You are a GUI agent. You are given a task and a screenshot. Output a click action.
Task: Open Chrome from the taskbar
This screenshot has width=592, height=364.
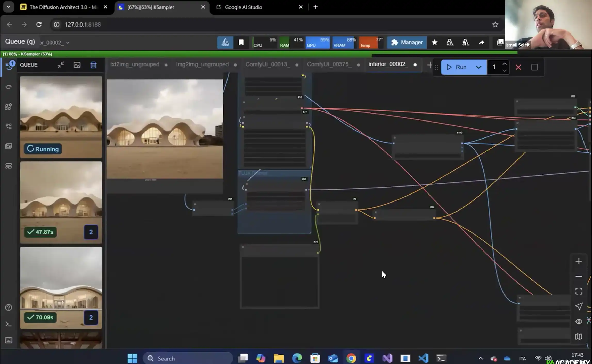tap(351, 358)
